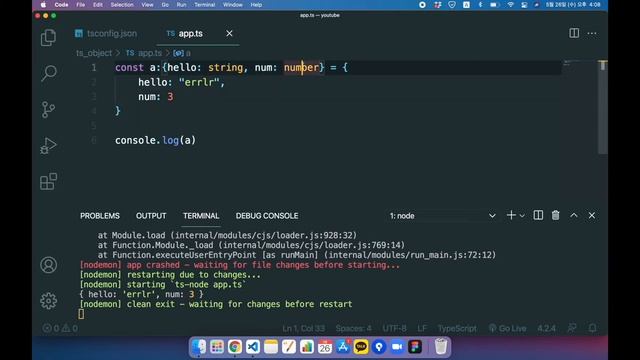Open the Explorer view in the activity bar
640x360 pixels.
[x=48, y=38]
